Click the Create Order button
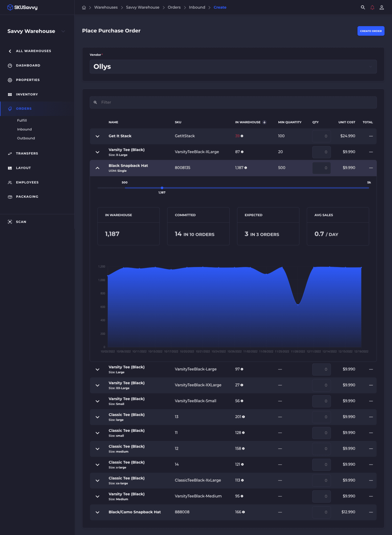The width and height of the screenshot is (392, 535). (x=371, y=31)
